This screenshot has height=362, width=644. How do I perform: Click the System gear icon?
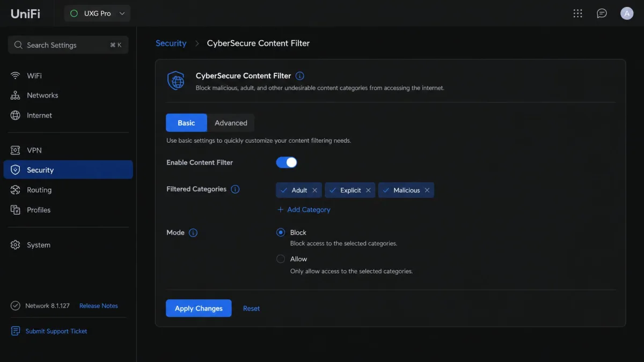pyautogui.click(x=16, y=245)
